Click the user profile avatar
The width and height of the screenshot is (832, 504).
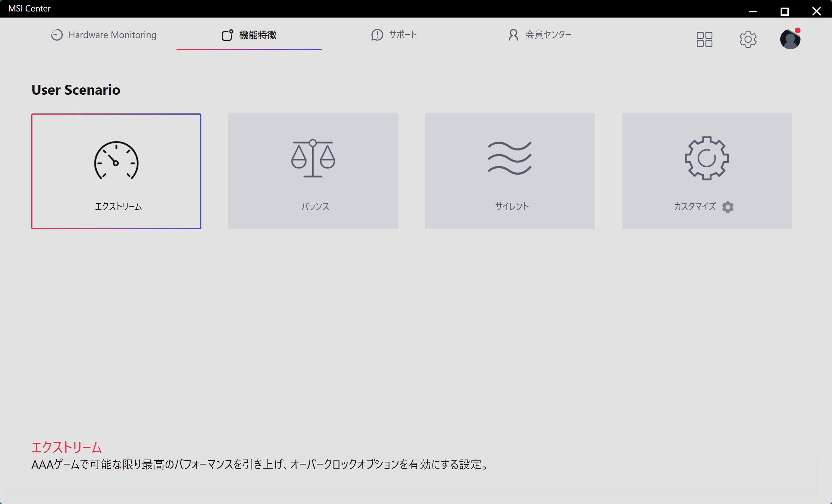[x=790, y=39]
